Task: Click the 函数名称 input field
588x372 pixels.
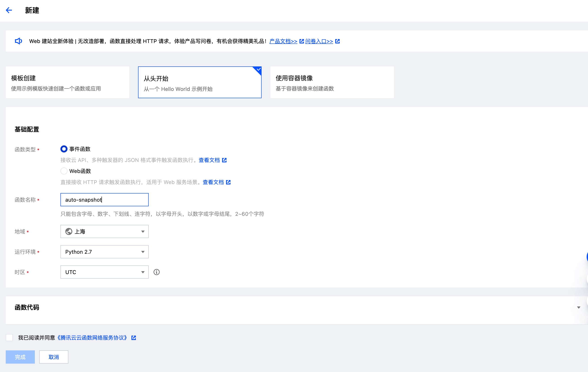Action: coord(104,200)
